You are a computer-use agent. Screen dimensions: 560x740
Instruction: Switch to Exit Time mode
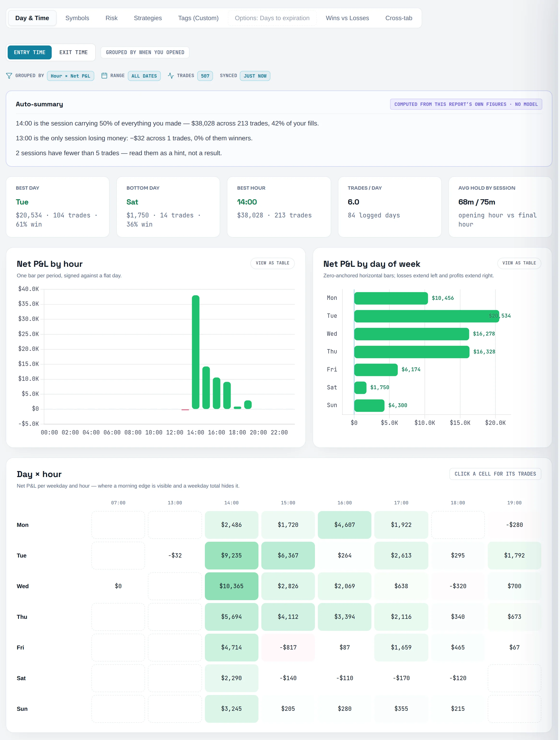click(73, 52)
